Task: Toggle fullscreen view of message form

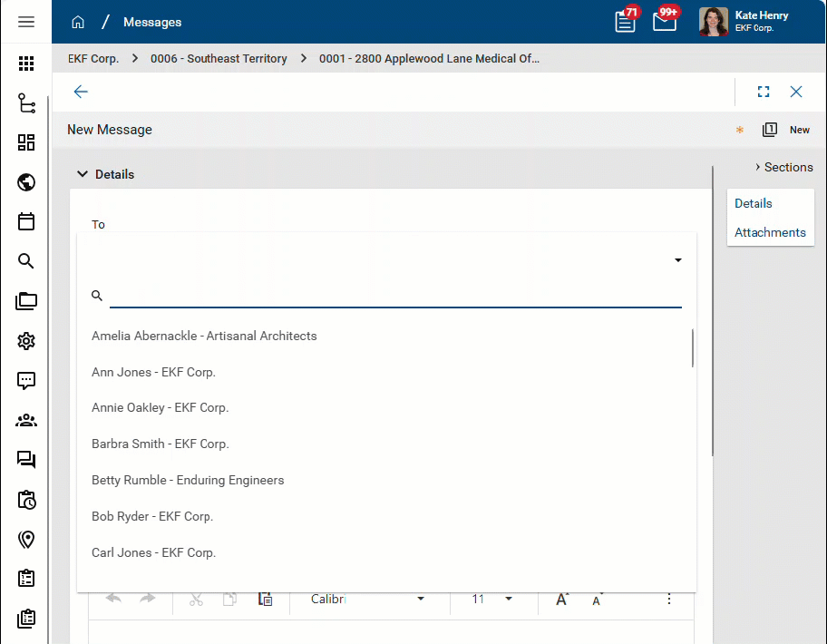Action: click(x=764, y=92)
